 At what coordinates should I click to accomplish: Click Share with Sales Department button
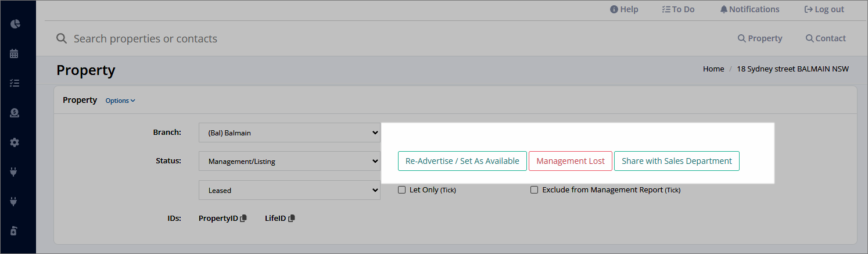coord(677,161)
